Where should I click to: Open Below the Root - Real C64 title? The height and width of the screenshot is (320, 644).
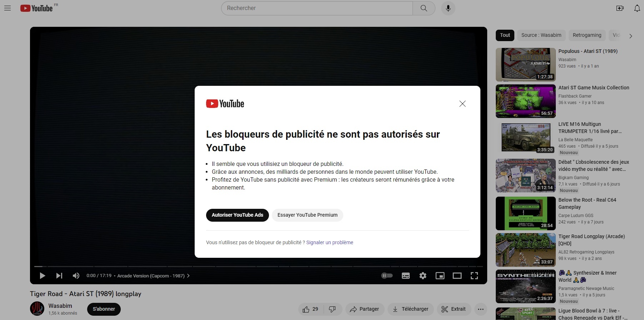588,203
